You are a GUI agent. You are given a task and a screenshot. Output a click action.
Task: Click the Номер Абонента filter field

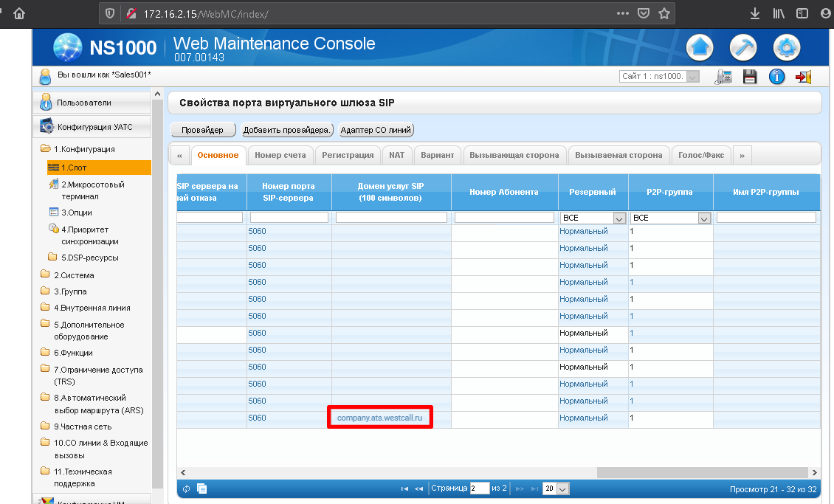pos(504,218)
